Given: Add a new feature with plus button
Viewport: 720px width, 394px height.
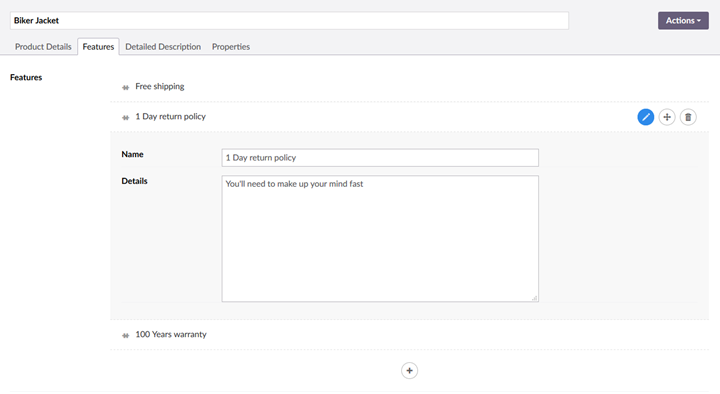Looking at the screenshot, I should [409, 371].
